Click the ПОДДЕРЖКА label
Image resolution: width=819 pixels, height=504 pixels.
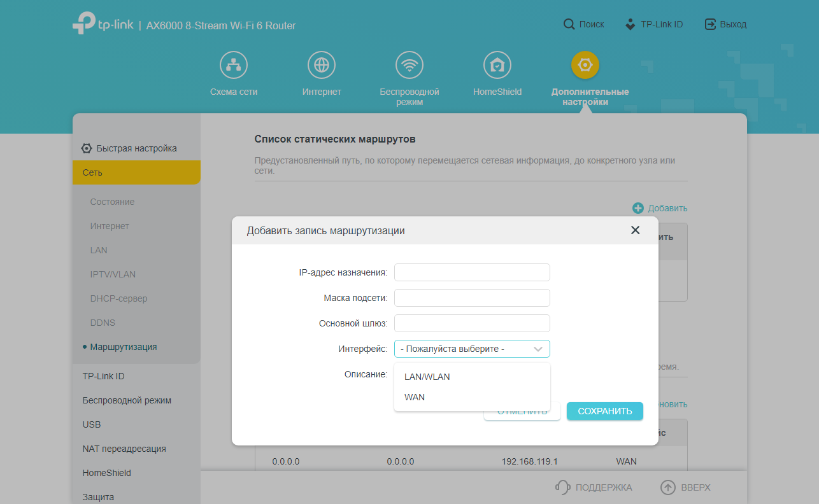pyautogui.click(x=604, y=487)
